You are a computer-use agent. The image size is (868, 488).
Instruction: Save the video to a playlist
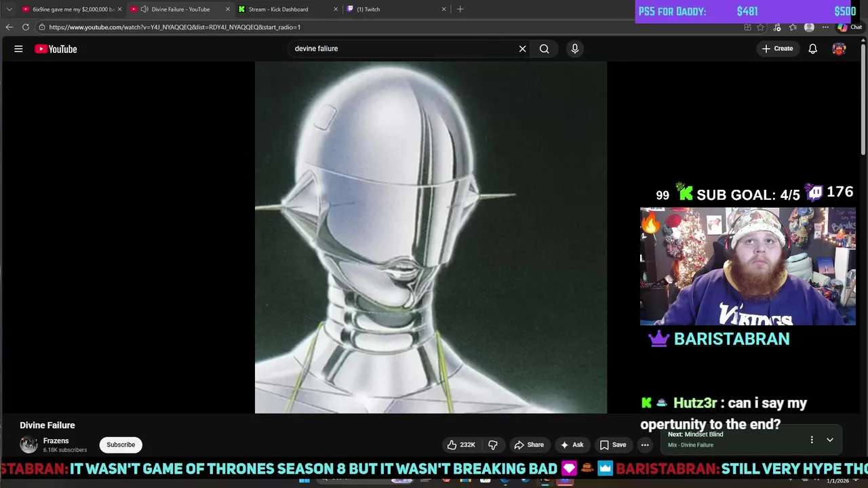point(612,445)
